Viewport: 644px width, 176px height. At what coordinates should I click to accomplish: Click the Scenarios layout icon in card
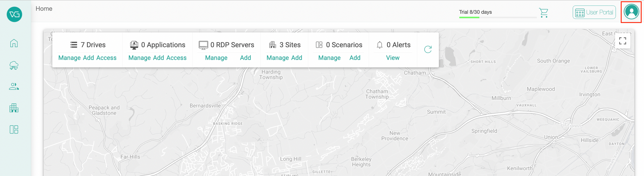pos(319,45)
